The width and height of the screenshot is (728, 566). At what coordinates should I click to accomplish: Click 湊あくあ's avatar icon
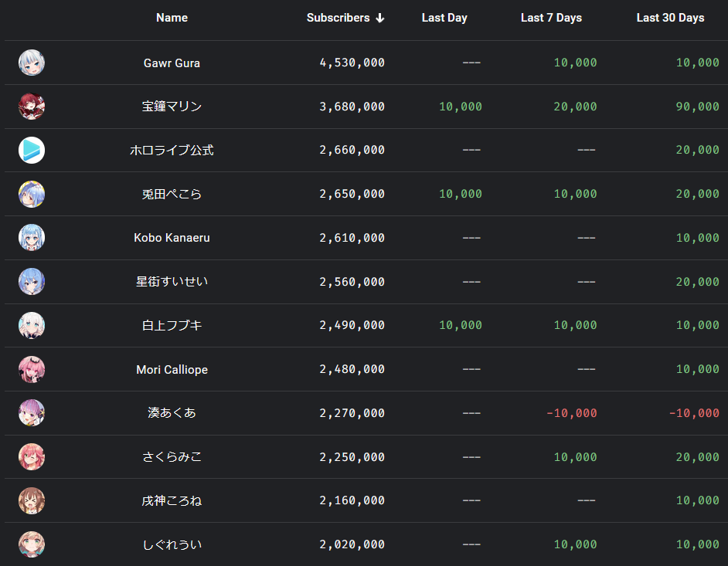pyautogui.click(x=32, y=413)
